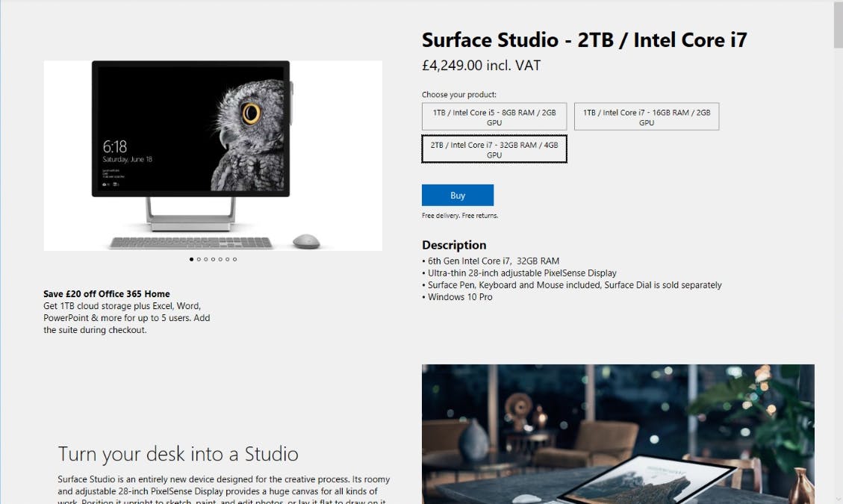Image resolution: width=843 pixels, height=504 pixels.
Task: Click the "Description" heading
Action: (x=454, y=245)
